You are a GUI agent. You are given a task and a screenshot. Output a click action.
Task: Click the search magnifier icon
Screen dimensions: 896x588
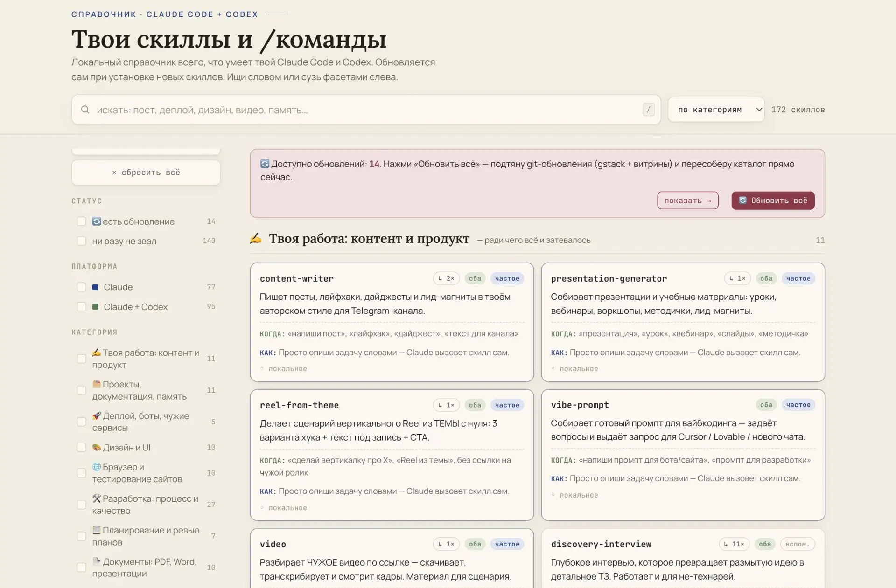tap(85, 110)
